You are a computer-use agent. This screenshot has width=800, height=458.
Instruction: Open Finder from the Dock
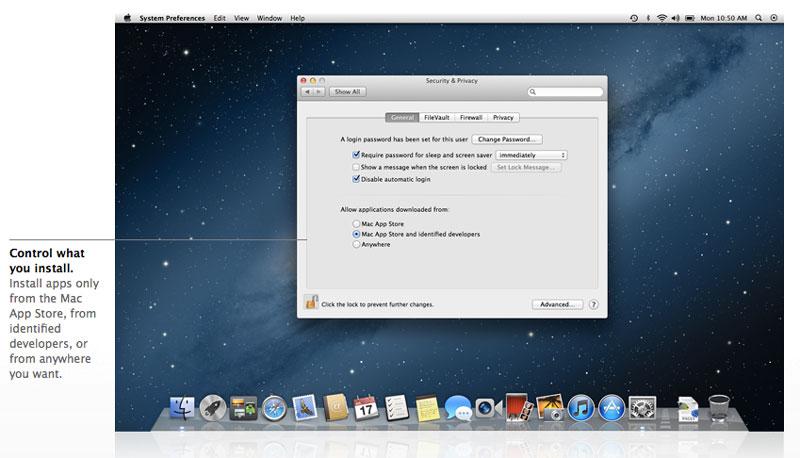pyautogui.click(x=182, y=408)
